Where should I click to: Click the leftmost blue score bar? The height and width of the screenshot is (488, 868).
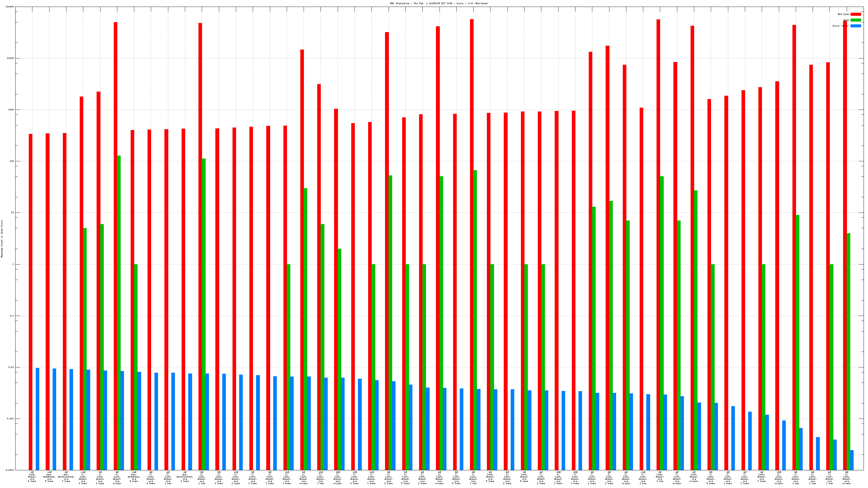tap(37, 419)
